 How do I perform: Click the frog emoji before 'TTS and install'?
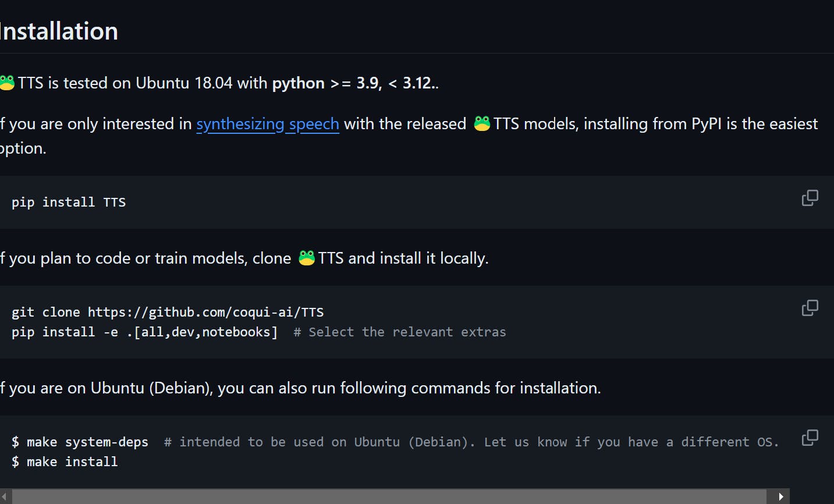point(307,258)
